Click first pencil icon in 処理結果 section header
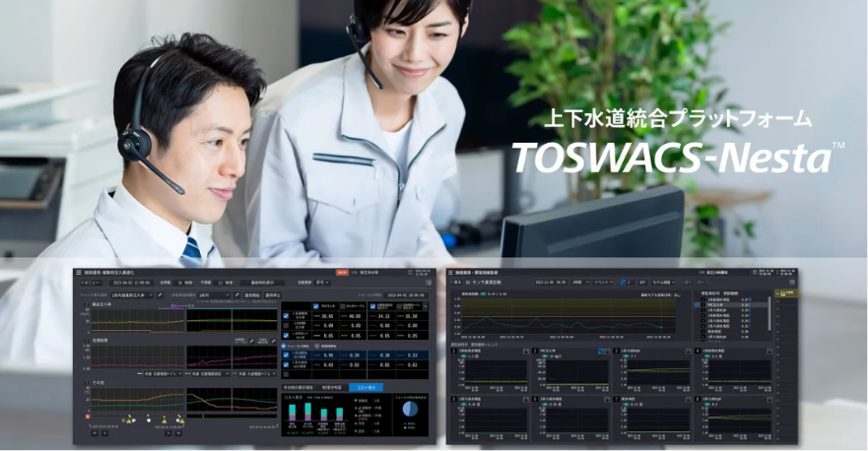This screenshot has width=868, height=451. click(251, 341)
